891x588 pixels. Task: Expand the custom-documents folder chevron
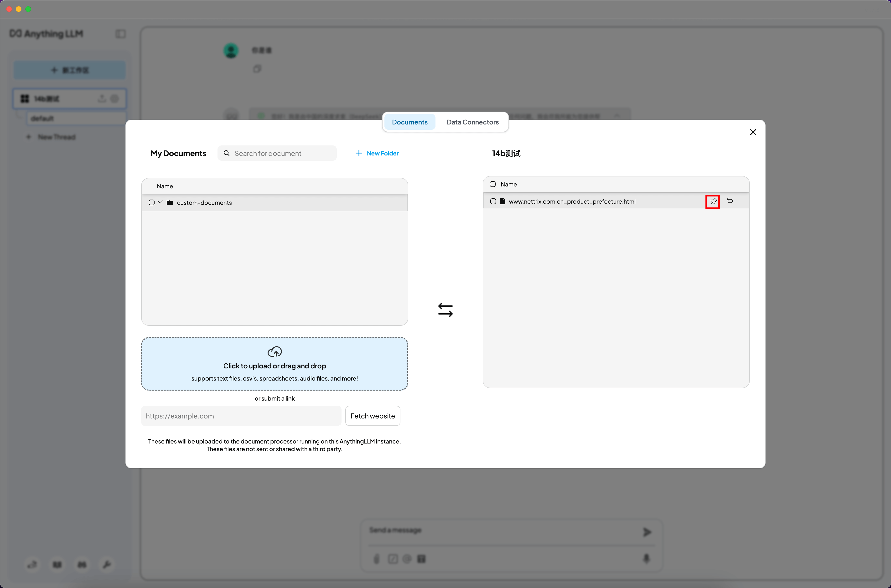coord(161,202)
